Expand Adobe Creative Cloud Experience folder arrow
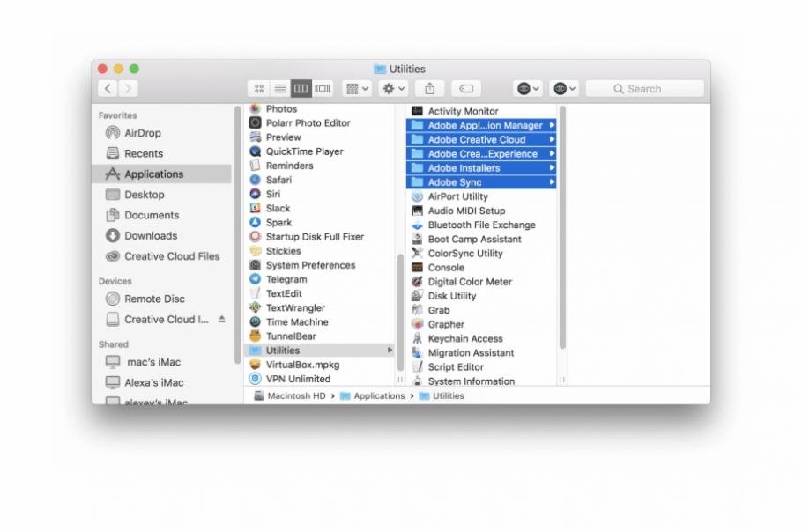This screenshot has width=802, height=532. [552, 154]
